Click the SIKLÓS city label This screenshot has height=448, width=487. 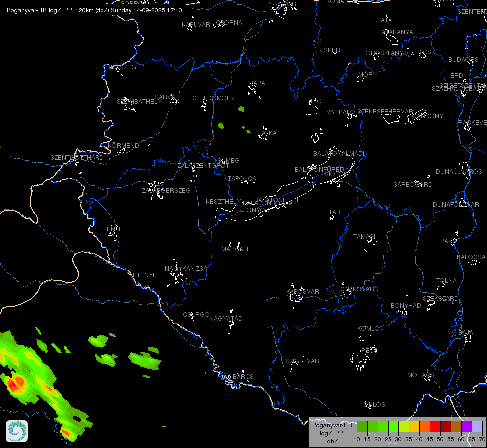click(x=374, y=404)
